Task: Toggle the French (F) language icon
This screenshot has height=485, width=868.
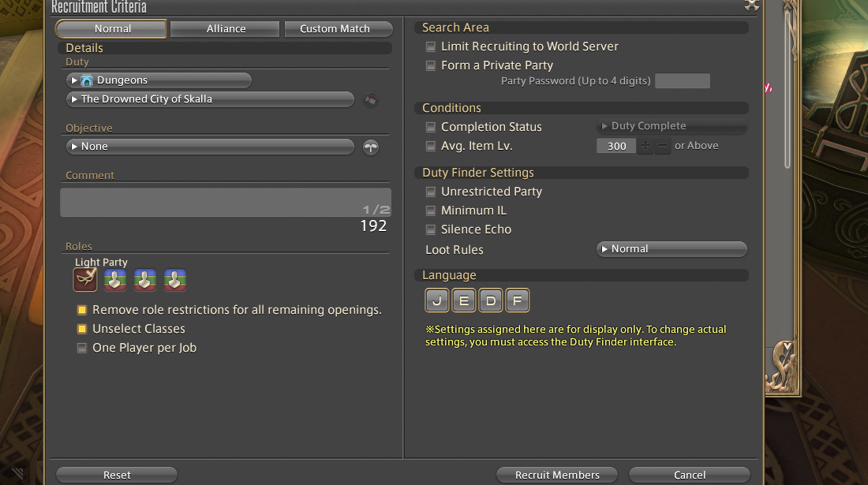Action: [518, 300]
